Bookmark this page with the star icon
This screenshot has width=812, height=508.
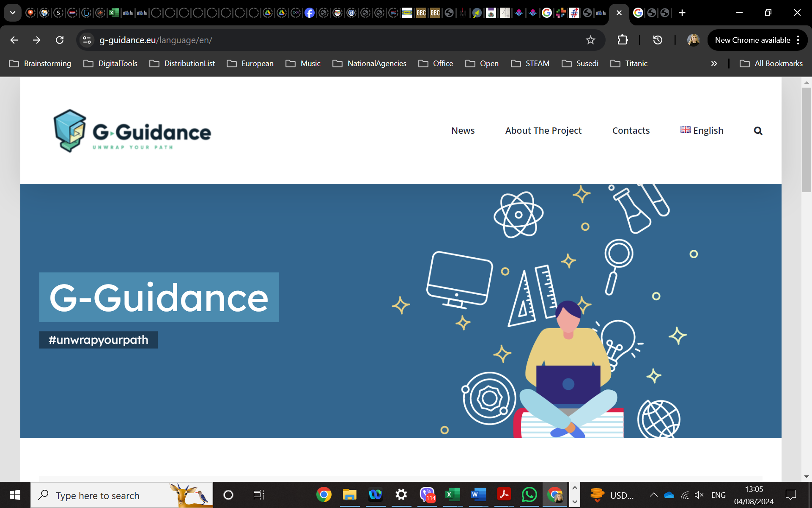click(x=590, y=40)
